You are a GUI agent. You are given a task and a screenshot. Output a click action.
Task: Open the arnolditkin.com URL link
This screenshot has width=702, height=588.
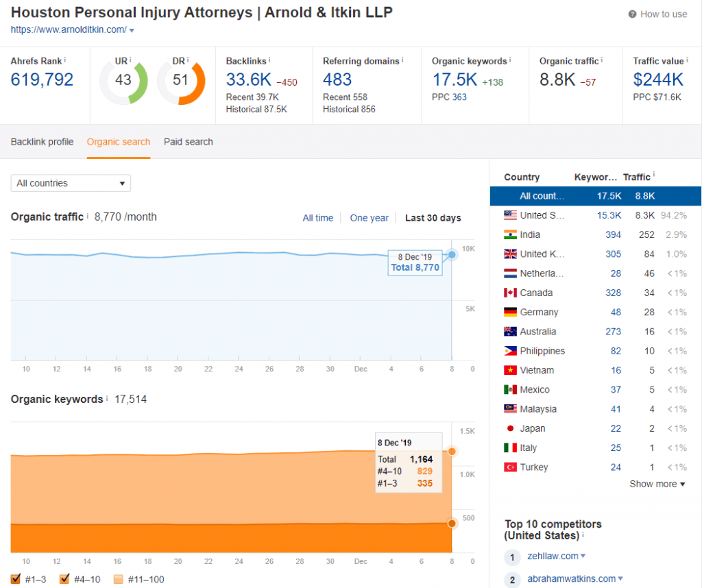pos(69,29)
